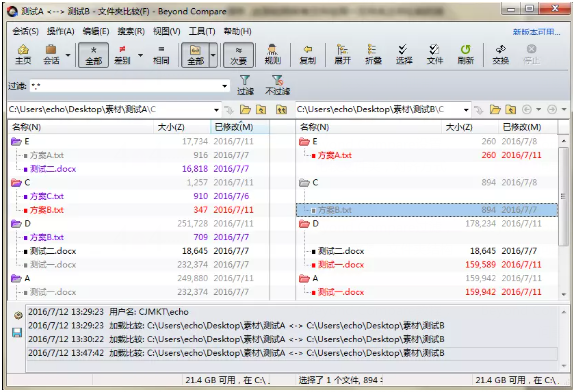Viewport: 573px width, 392px height.
Task: Click the right up-one-level folder icon
Action: (x=511, y=109)
